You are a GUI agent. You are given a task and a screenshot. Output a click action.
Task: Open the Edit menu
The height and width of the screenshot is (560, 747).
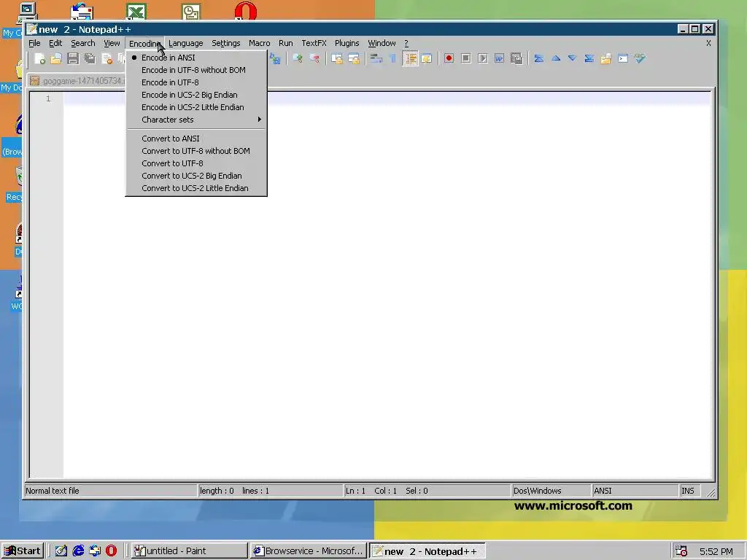pos(55,43)
